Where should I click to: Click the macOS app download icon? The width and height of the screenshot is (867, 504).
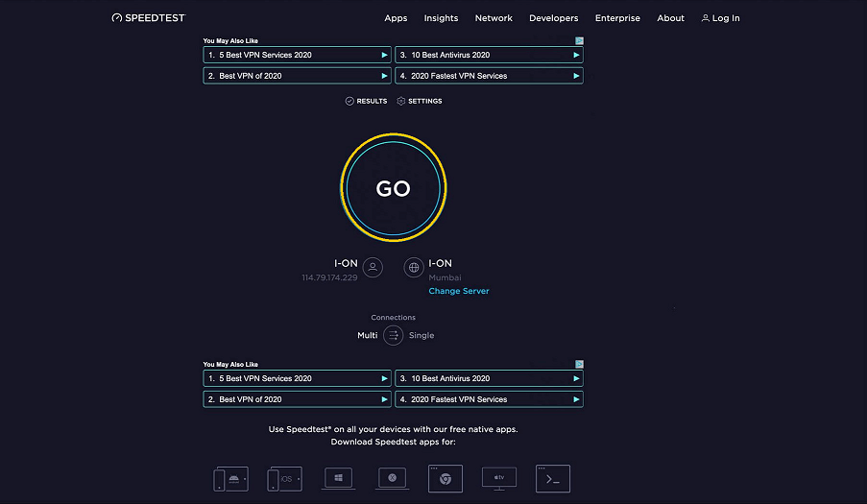pos(392,478)
